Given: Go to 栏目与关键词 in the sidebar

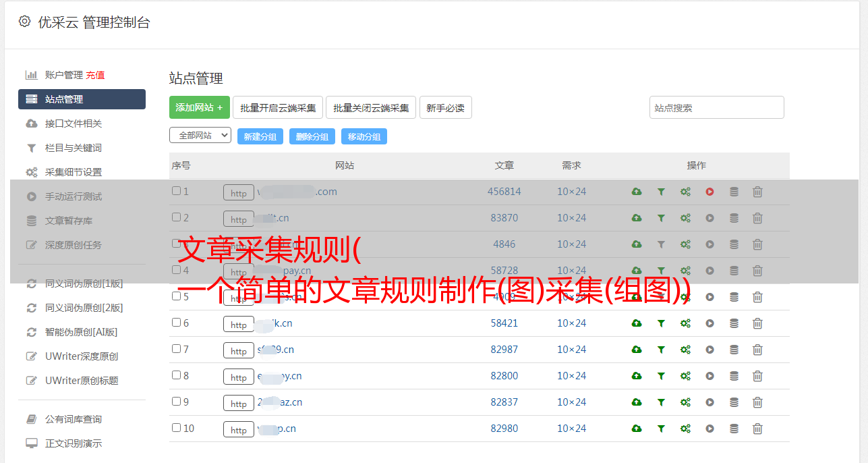Looking at the screenshot, I should tap(74, 148).
